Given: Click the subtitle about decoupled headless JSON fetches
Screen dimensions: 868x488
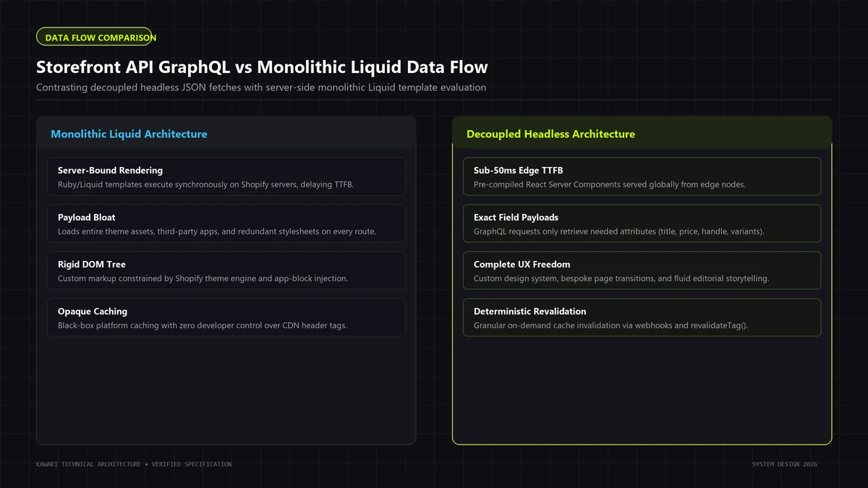Looking at the screenshot, I should (261, 87).
